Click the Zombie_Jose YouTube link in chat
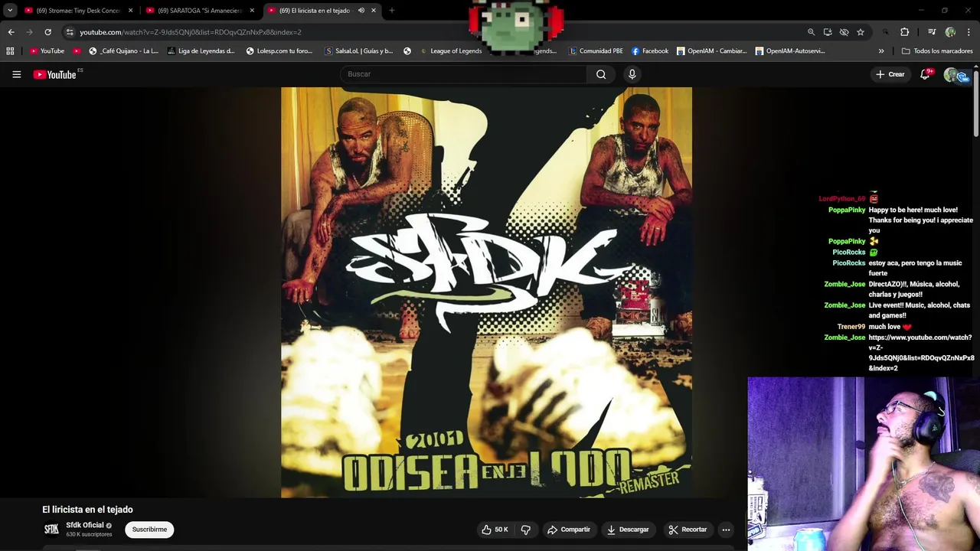This screenshot has height=551, width=980. click(921, 353)
